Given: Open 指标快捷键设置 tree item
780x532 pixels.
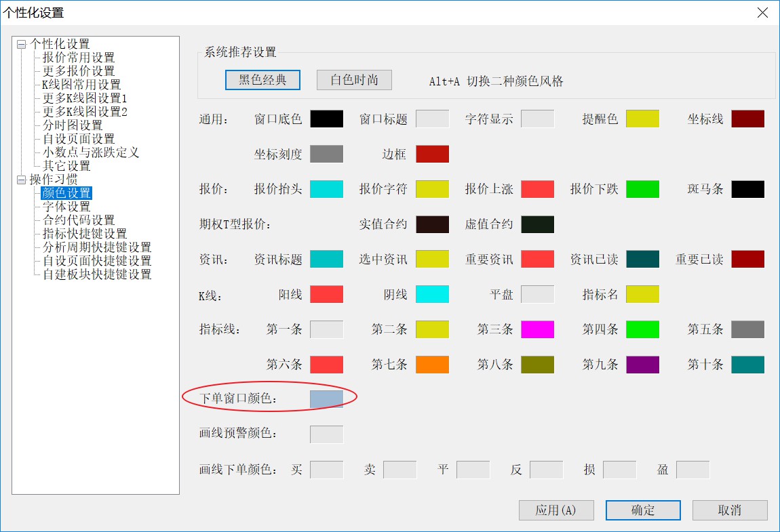Looking at the screenshot, I should click(x=84, y=234).
